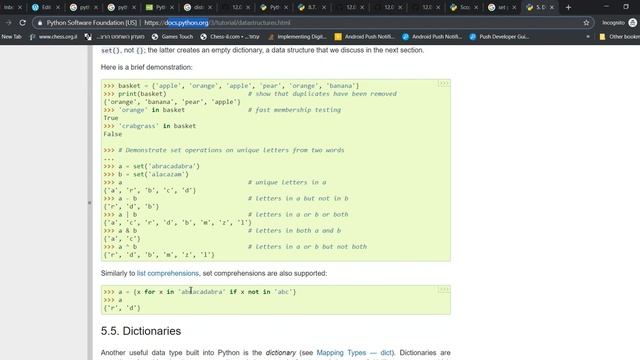640x360 pixels.
Task: Click the Incognito profile icon
Action: [x=633, y=23]
